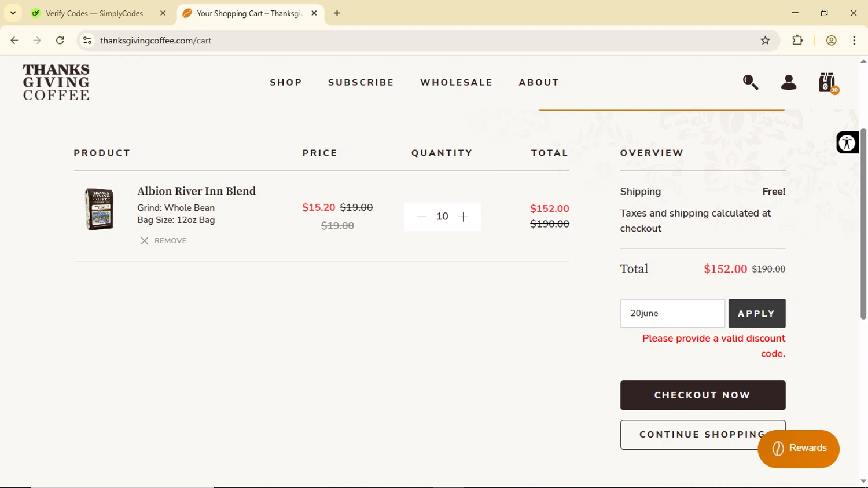Apply the discount code
Viewport: 868px width, 488px height.
point(757,313)
